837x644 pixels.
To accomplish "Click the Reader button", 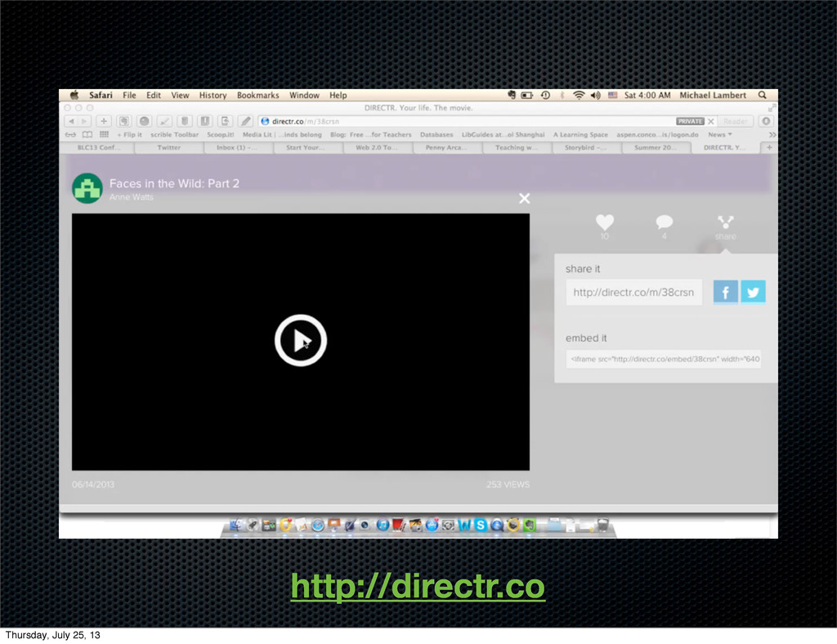I will [x=735, y=121].
